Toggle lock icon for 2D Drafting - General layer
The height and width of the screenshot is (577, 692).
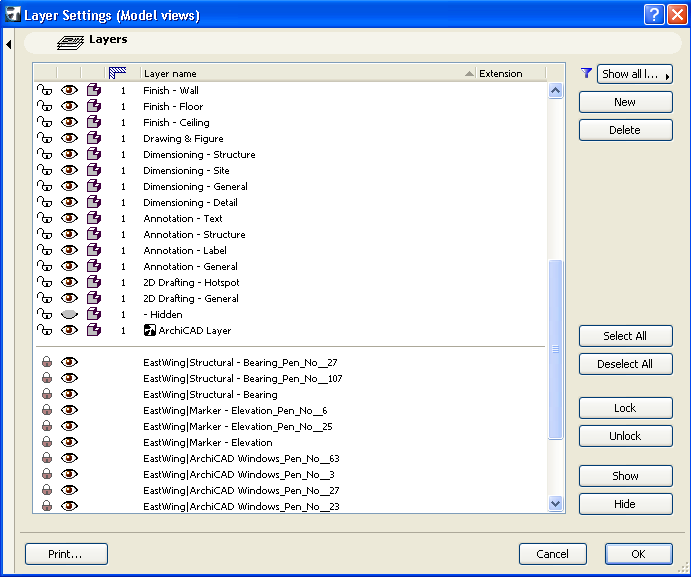[44, 298]
